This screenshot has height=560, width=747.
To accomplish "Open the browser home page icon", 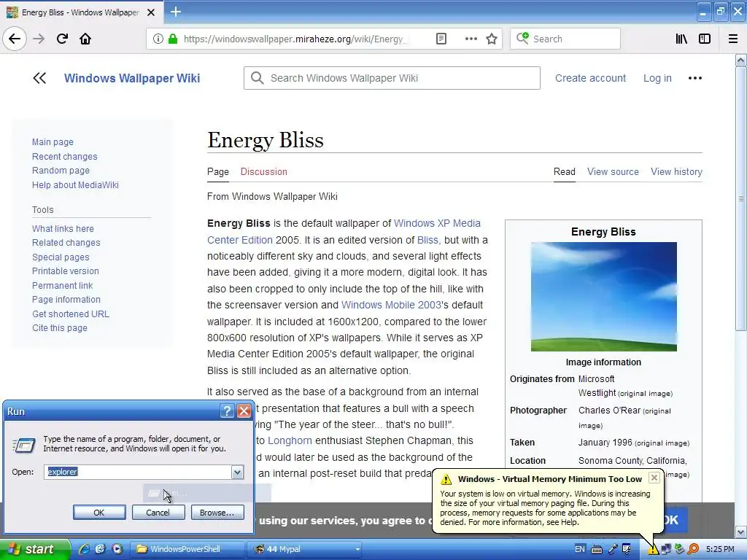I will pos(85,39).
